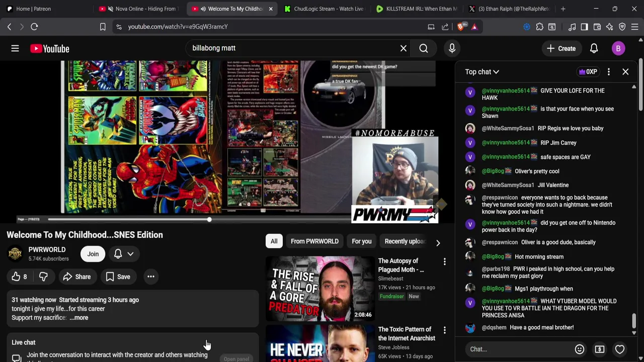Open the Brave Rewards triangle icon
Screen dimensions: 644x362
tap(474, 27)
